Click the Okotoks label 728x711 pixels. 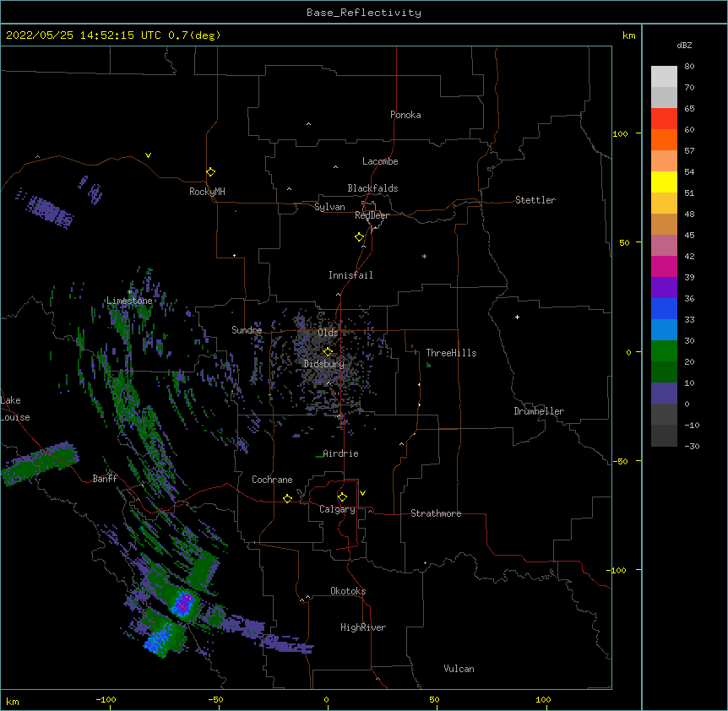coord(348,591)
